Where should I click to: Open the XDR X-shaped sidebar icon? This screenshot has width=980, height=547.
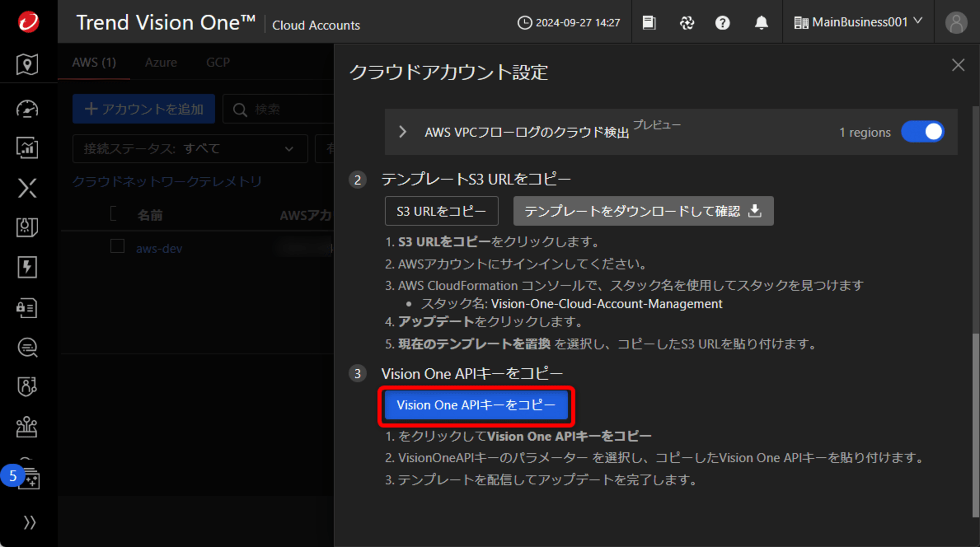point(27,188)
